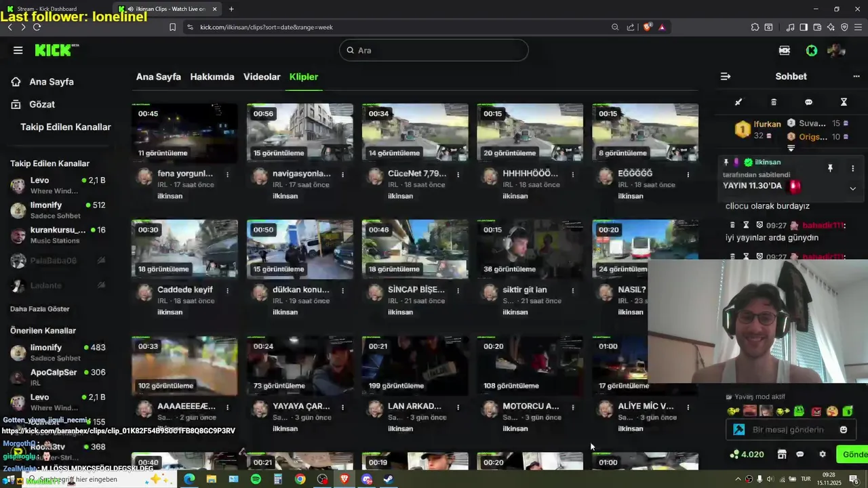Open options menu for 'EĞĞĞĞĞ' clip
868x488 pixels.
coord(688,174)
